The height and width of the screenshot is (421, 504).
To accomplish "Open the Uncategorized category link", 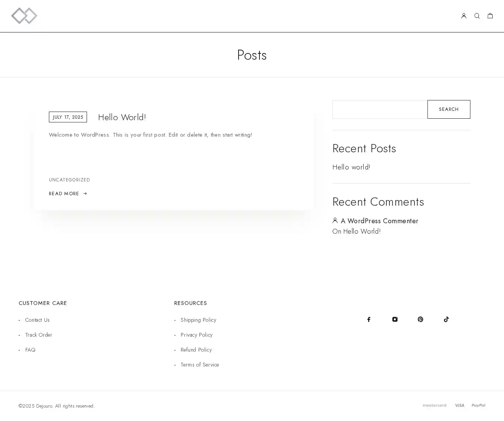I will pos(69,180).
